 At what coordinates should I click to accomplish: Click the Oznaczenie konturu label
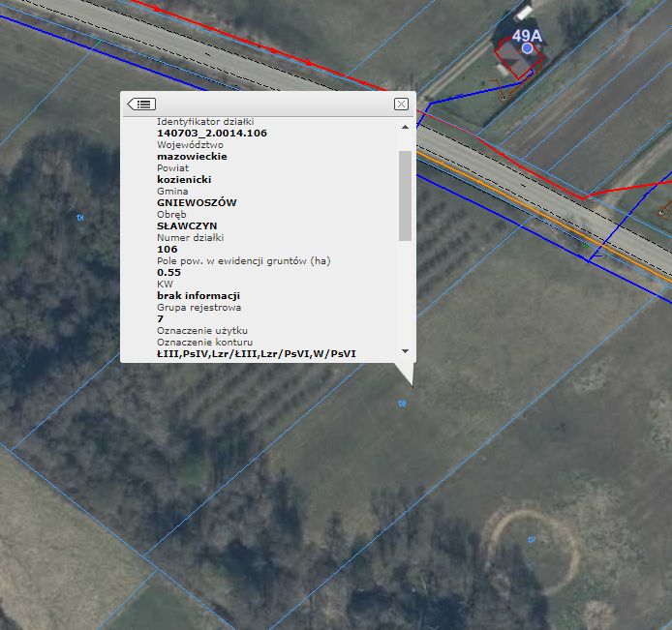click(x=205, y=343)
